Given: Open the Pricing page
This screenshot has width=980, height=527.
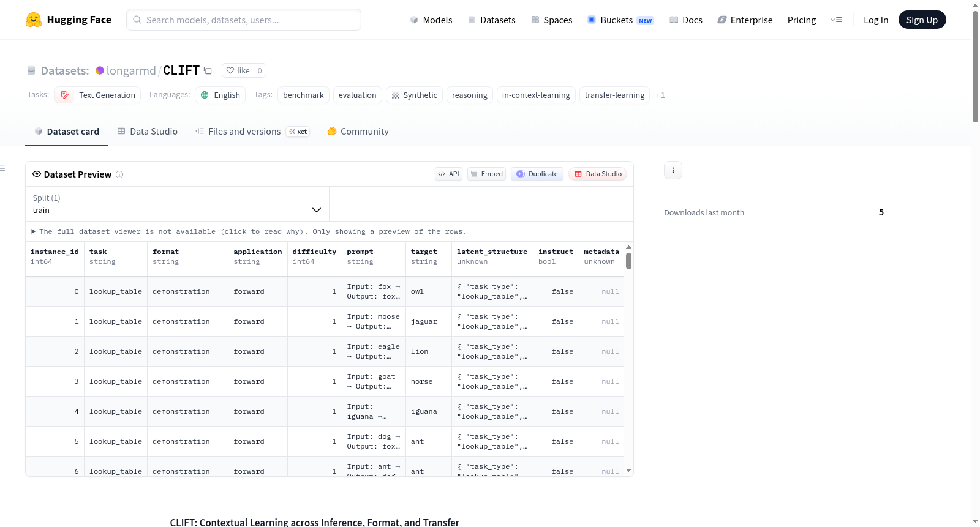Looking at the screenshot, I should coord(802,20).
